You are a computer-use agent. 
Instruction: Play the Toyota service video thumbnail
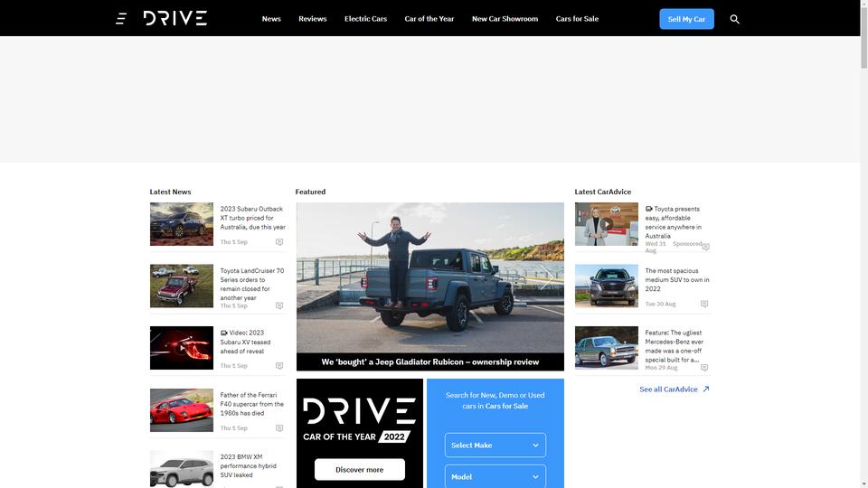click(x=606, y=224)
